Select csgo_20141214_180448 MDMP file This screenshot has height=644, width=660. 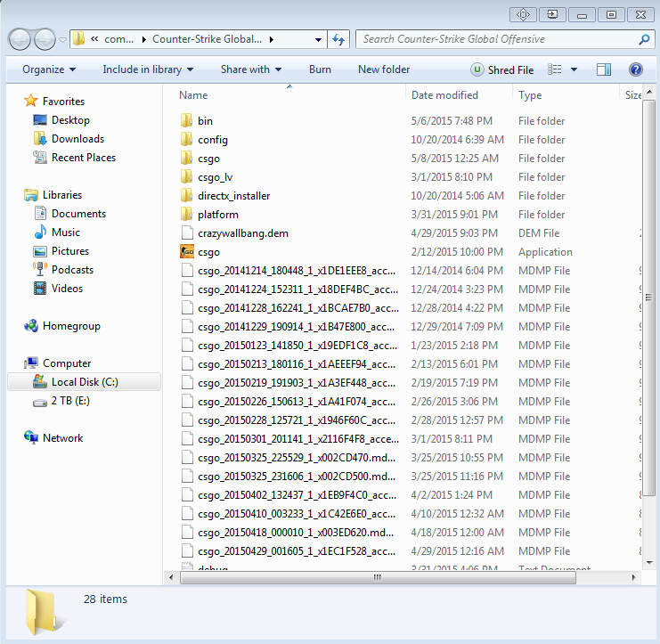point(297,271)
